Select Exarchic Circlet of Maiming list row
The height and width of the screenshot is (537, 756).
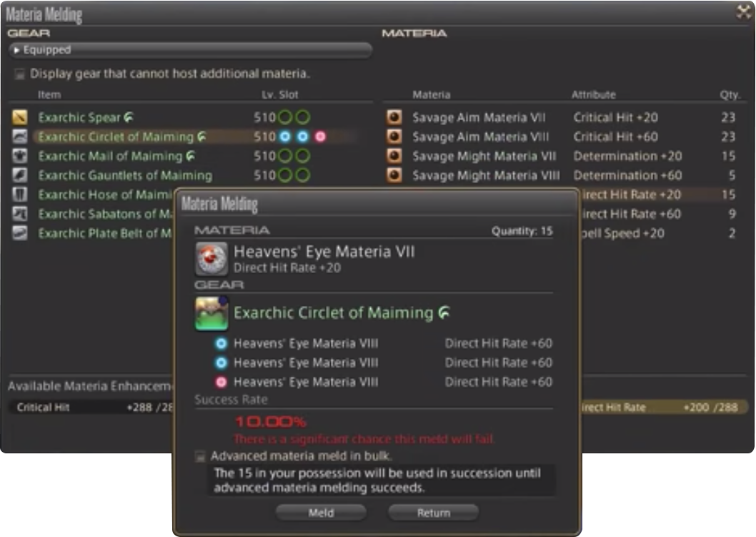[191, 137]
